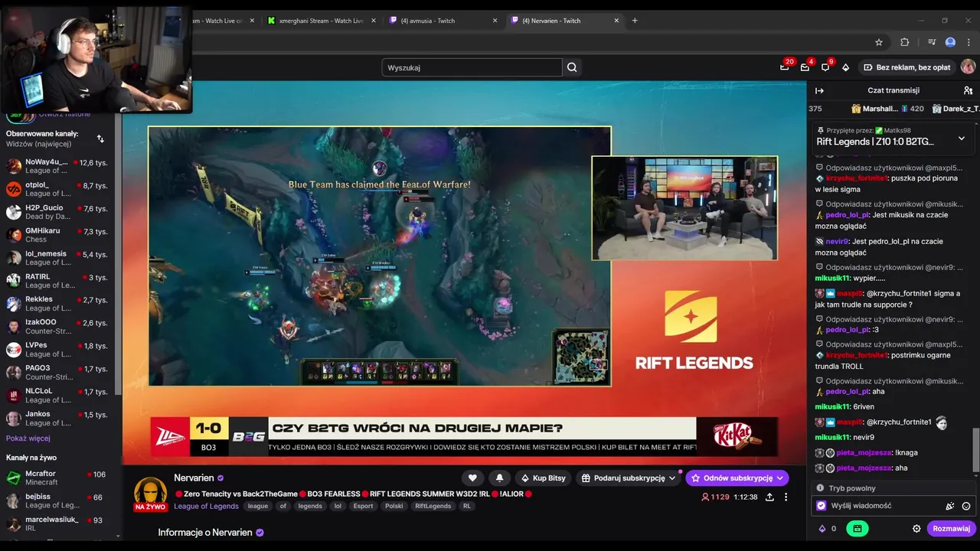
Task: Click the RiftLegends tag
Action: (433, 506)
